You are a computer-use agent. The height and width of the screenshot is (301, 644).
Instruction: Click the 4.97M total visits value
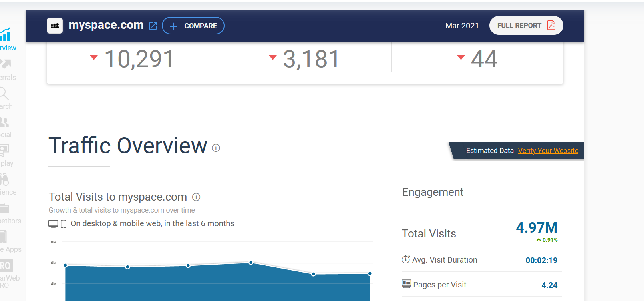click(x=537, y=227)
